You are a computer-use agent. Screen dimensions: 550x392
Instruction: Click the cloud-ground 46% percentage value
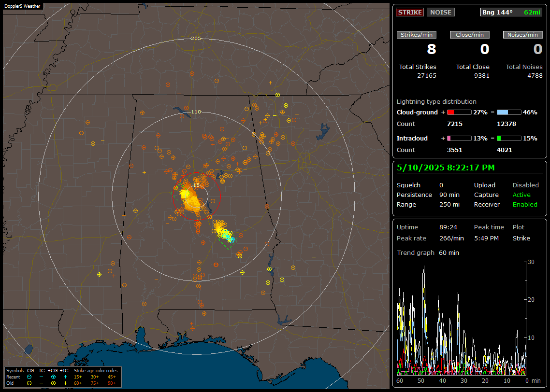[530, 112]
